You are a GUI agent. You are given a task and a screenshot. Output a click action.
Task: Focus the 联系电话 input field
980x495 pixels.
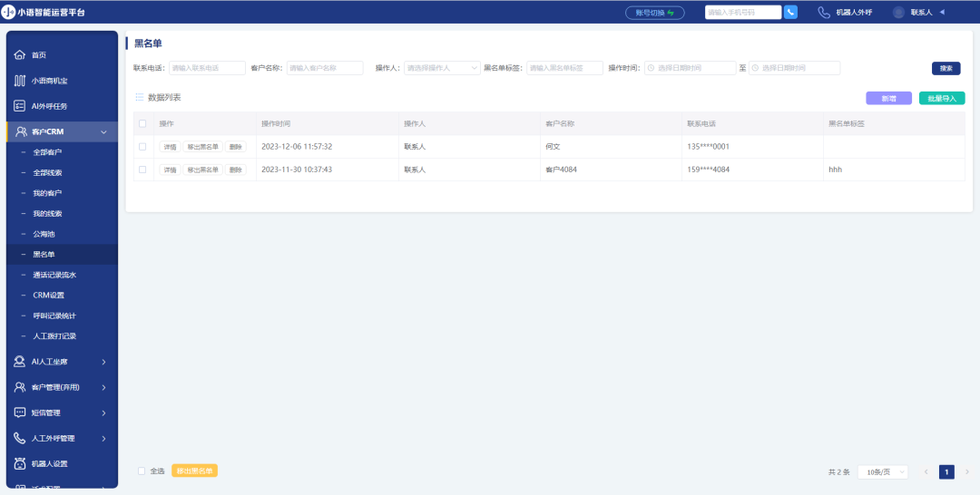pyautogui.click(x=208, y=68)
